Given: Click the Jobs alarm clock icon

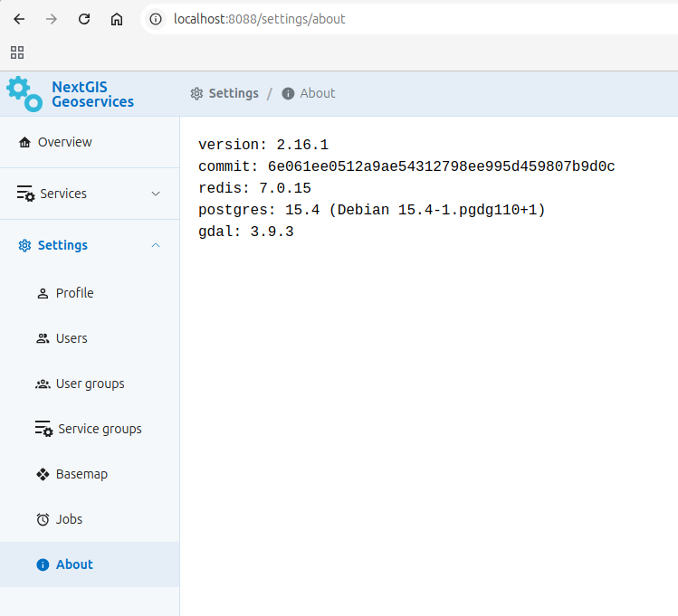Looking at the screenshot, I should (x=43, y=519).
